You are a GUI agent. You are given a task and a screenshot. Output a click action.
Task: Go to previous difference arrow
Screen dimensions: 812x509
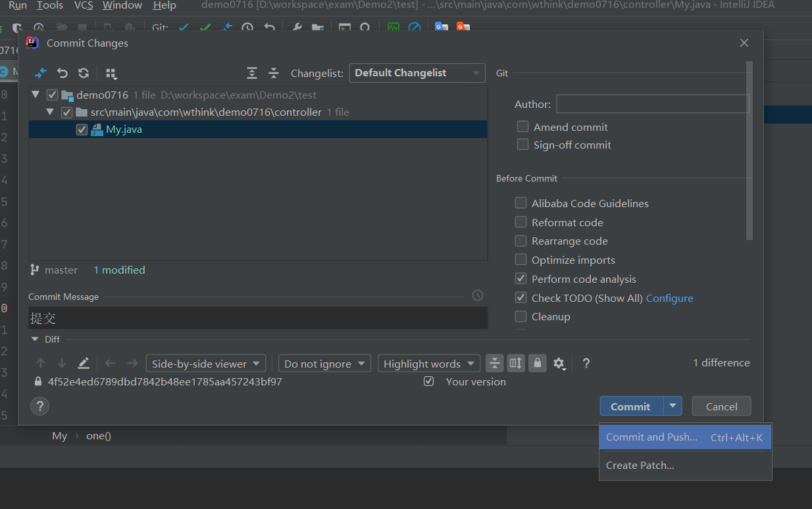click(41, 363)
